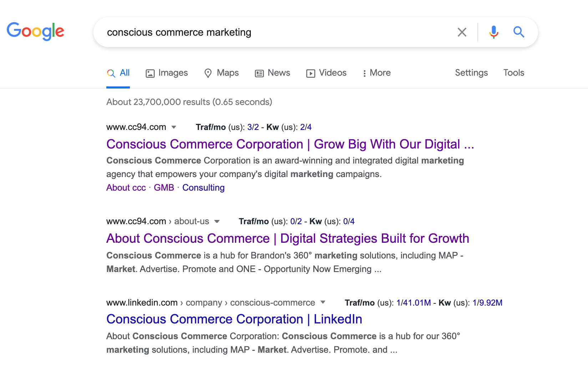Expand the linkedin.com result dropdown arrow
Viewport: 588px width, 372px height.
pyautogui.click(x=323, y=302)
